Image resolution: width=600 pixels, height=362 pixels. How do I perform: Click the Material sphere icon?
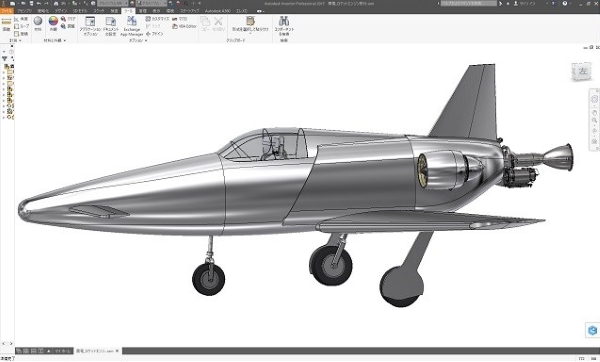pos(38,23)
